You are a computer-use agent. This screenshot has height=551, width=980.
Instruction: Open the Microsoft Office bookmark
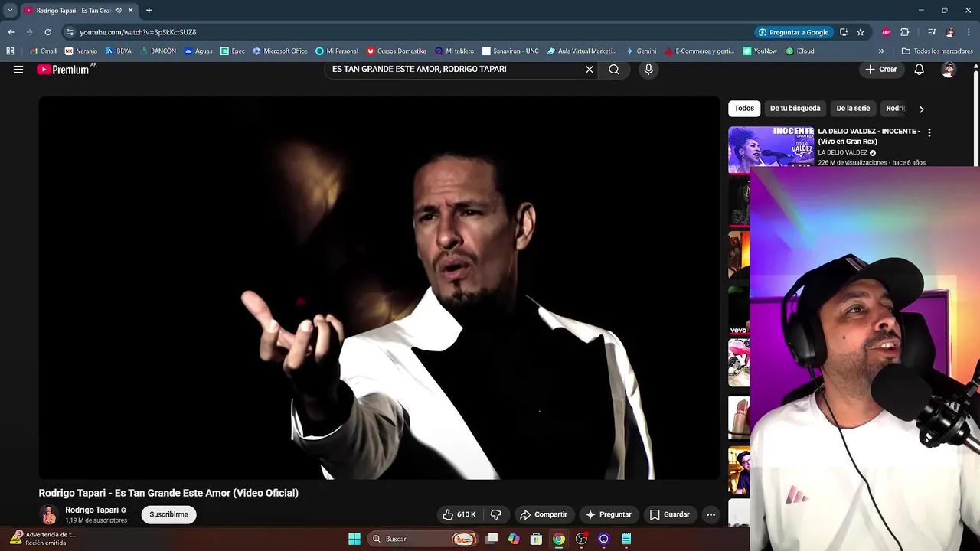point(280,51)
